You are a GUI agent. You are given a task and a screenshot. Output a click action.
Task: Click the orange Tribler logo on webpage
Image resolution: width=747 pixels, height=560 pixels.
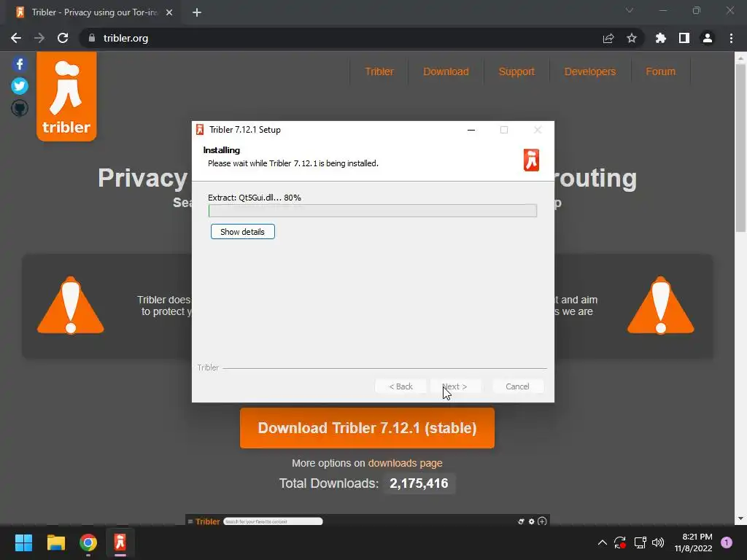66,97
